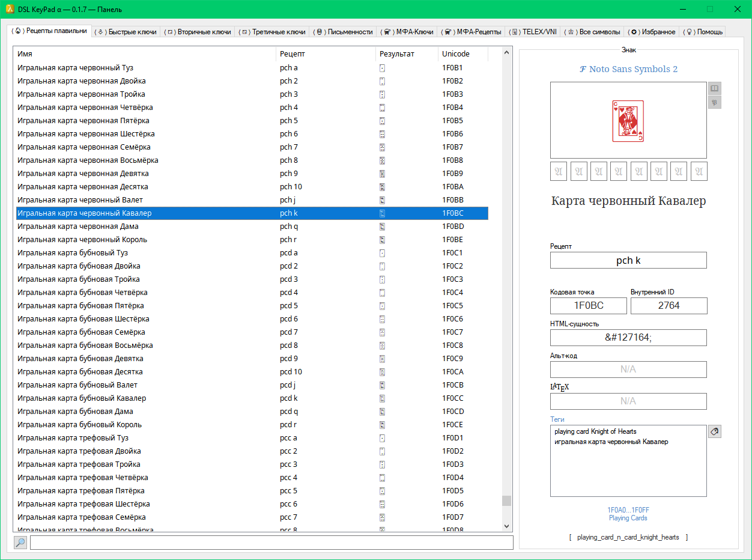Click the first glyph variant box under preview

[x=559, y=171]
